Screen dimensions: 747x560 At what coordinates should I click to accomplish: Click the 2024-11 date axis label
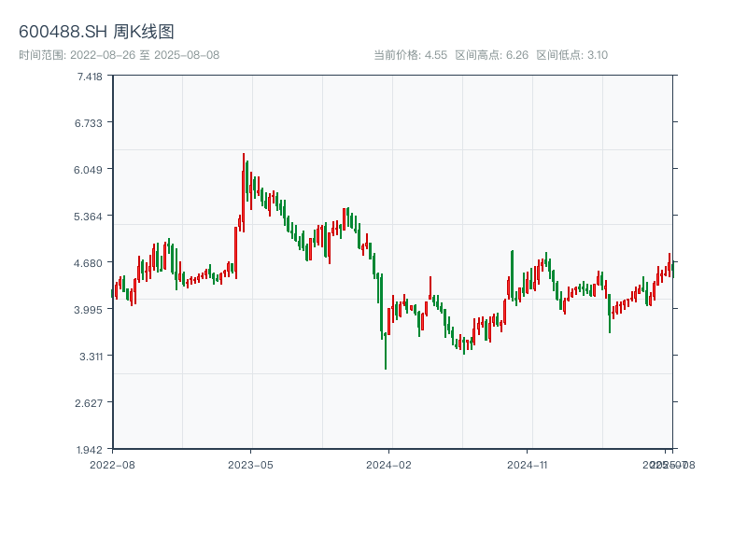click(529, 464)
